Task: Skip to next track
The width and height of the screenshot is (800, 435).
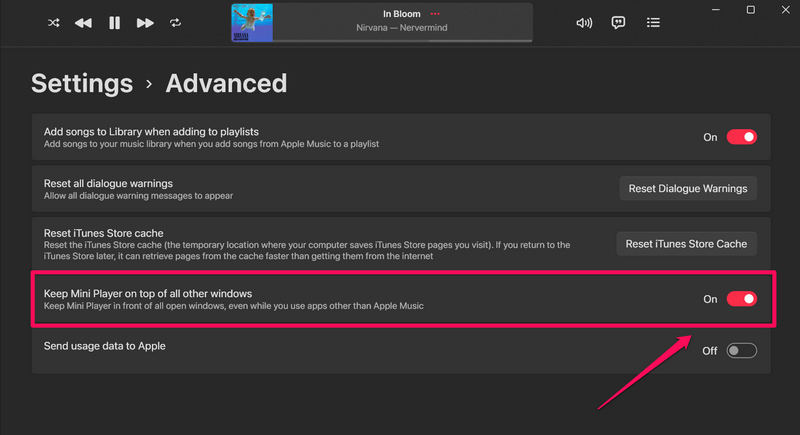Action: tap(145, 22)
